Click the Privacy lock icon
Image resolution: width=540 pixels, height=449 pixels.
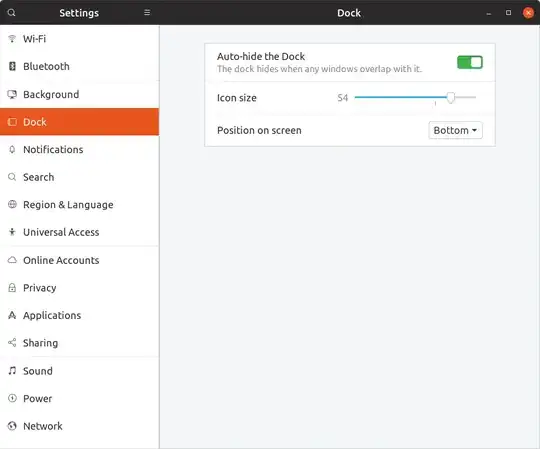[x=12, y=288]
